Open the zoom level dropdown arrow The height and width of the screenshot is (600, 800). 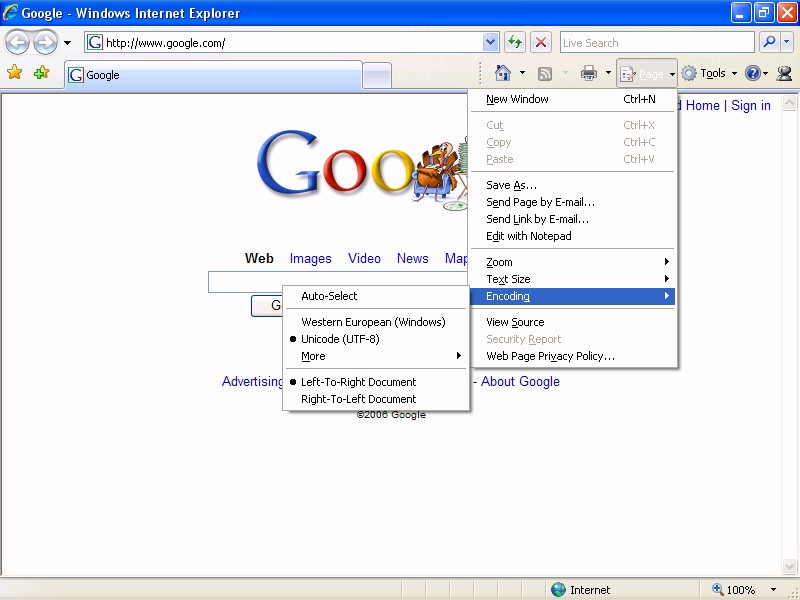(x=773, y=590)
